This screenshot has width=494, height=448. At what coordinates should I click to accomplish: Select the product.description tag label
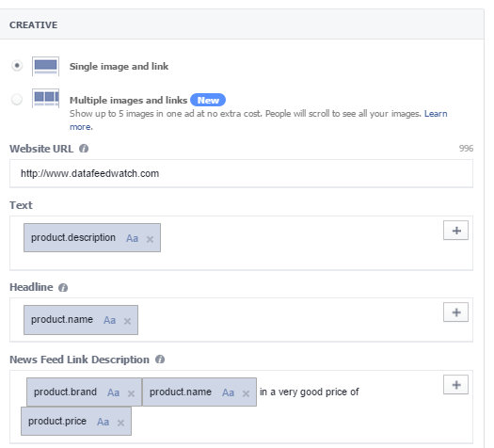pyautogui.click(x=73, y=237)
